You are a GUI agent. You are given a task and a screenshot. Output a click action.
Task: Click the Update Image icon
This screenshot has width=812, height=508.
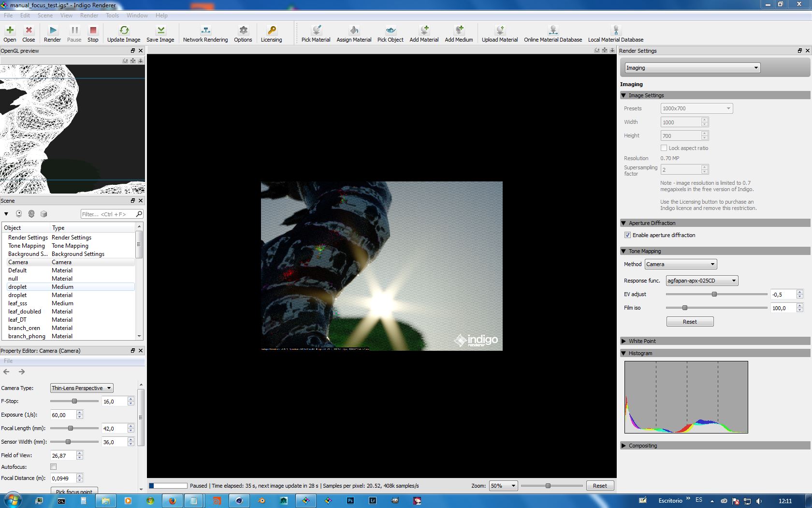point(124,30)
